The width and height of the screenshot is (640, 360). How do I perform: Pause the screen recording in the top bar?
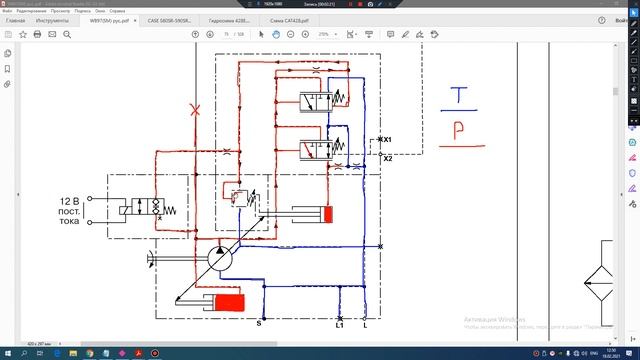point(350,4)
